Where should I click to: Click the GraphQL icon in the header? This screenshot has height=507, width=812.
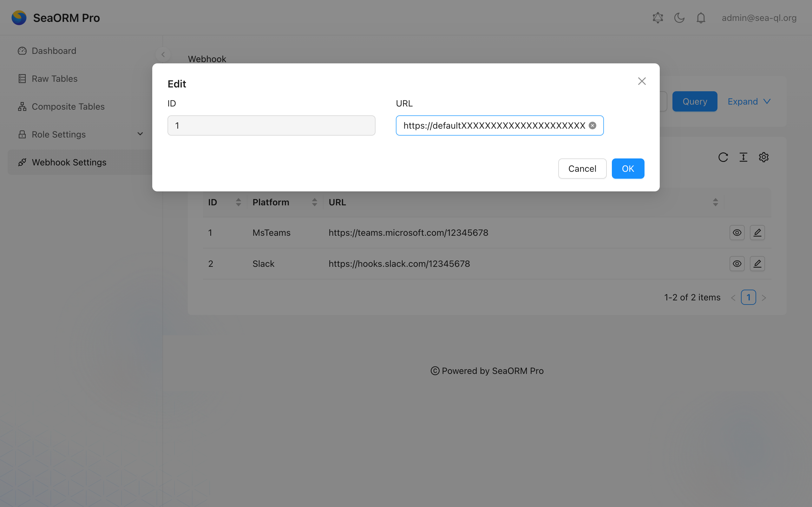(x=658, y=18)
